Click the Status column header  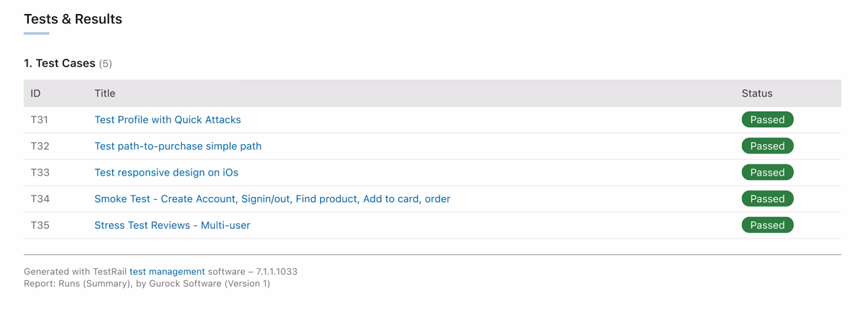pyautogui.click(x=757, y=93)
